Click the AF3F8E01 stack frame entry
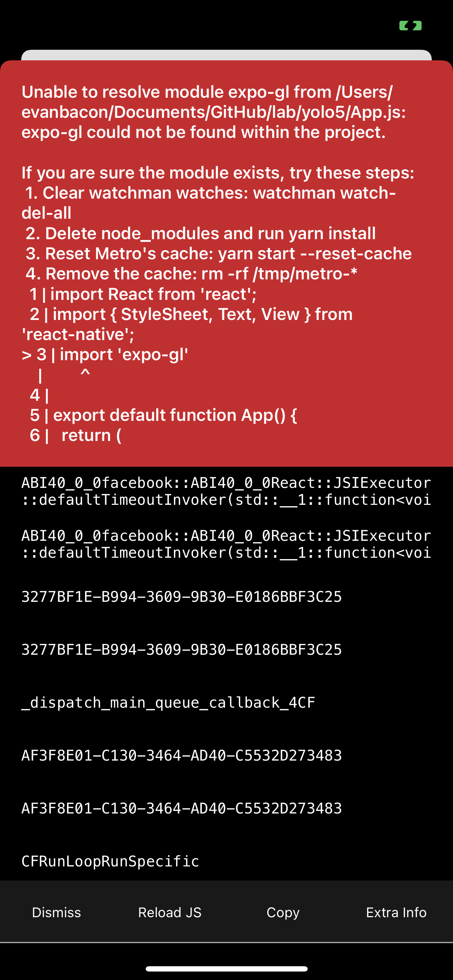This screenshot has height=980, width=453. pos(181,756)
